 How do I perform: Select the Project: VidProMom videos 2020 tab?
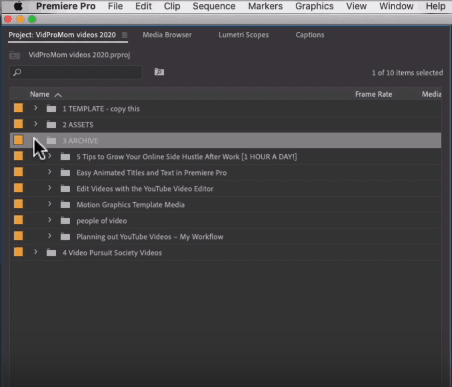62,35
